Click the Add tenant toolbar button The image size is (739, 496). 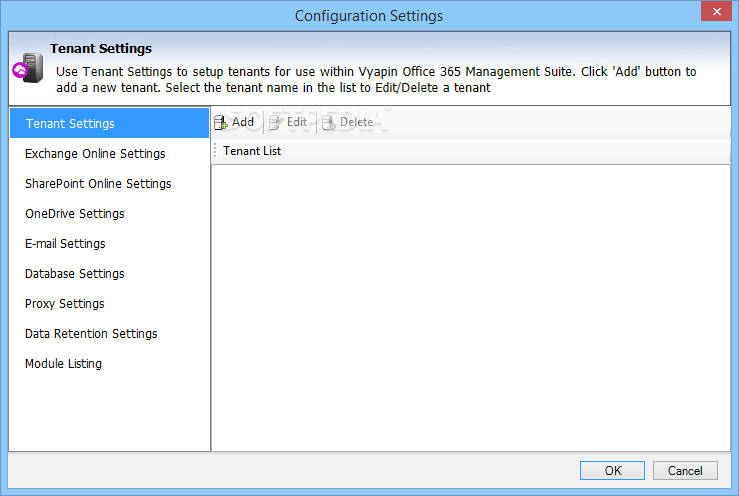click(234, 122)
